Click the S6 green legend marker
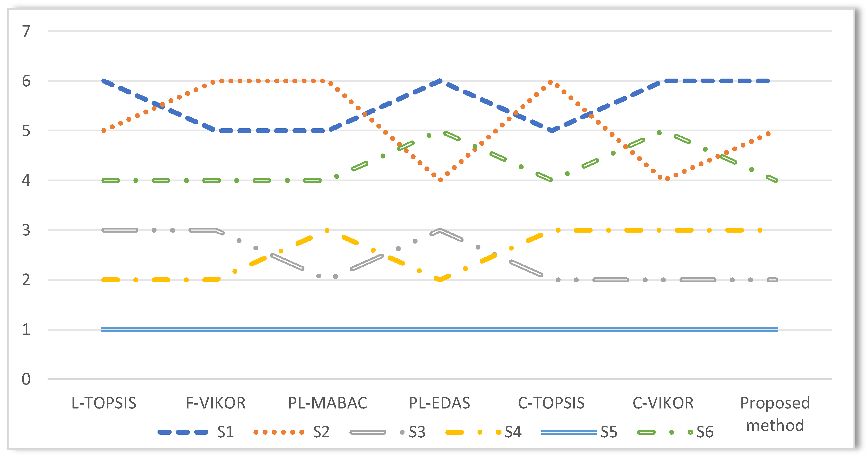Image resolution: width=868 pixels, height=460 pixels. [x=664, y=432]
